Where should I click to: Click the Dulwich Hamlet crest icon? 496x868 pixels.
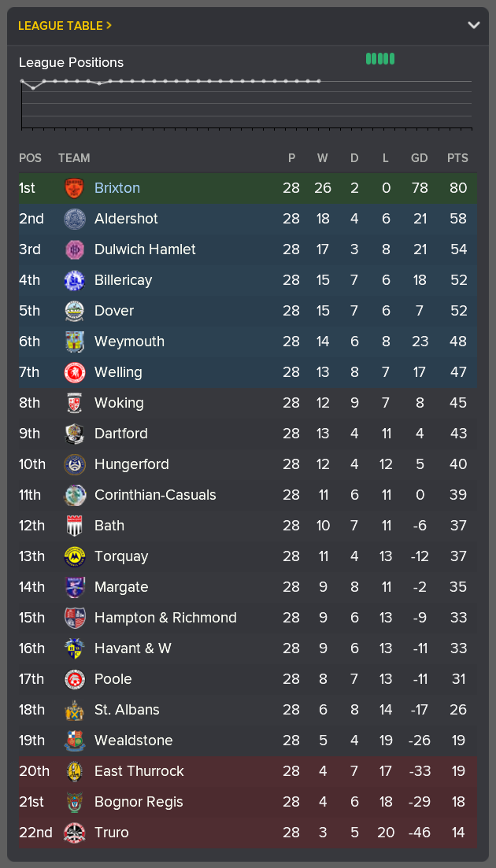(x=75, y=249)
